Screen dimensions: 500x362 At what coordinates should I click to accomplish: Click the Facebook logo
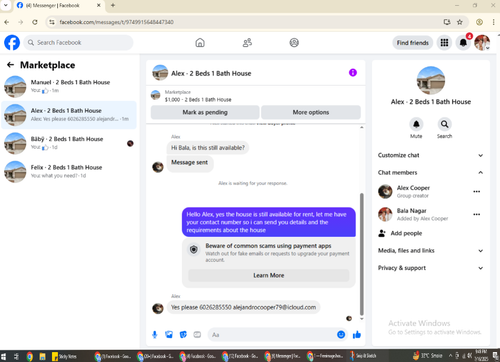point(12,43)
